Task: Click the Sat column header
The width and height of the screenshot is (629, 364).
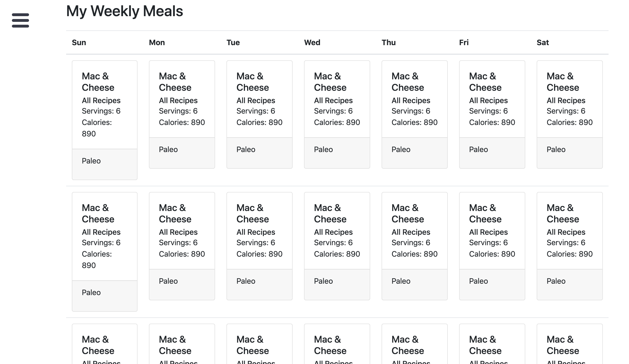Action: (543, 43)
